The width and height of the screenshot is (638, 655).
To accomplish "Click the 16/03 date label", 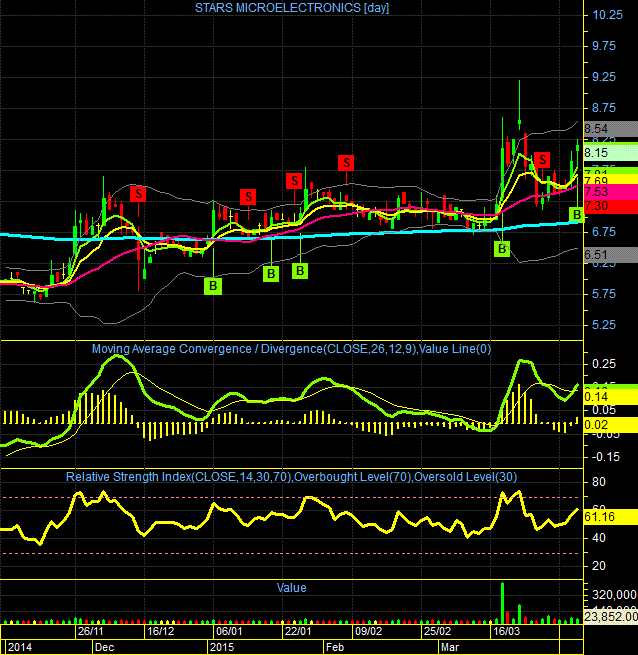I will click(x=506, y=631).
